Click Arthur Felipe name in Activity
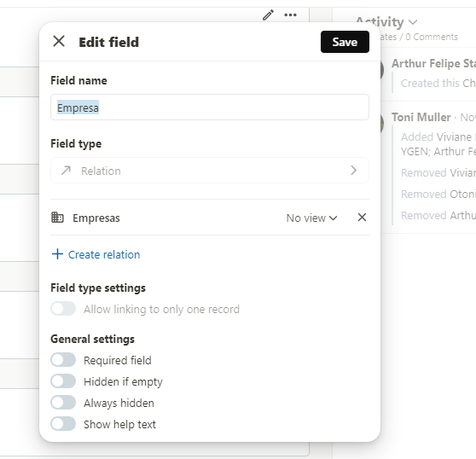 (x=433, y=63)
